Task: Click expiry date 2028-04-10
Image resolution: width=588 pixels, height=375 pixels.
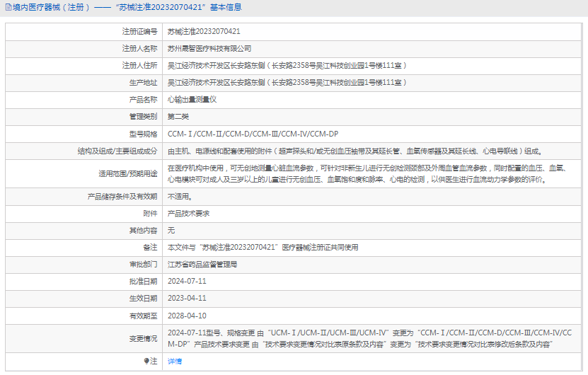Action: pyautogui.click(x=187, y=316)
